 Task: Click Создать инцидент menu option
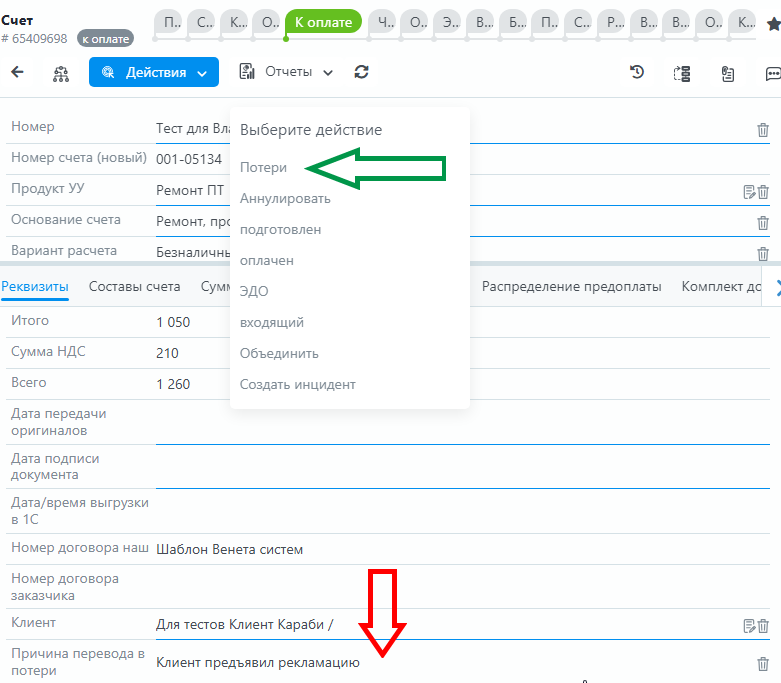pyautogui.click(x=297, y=384)
